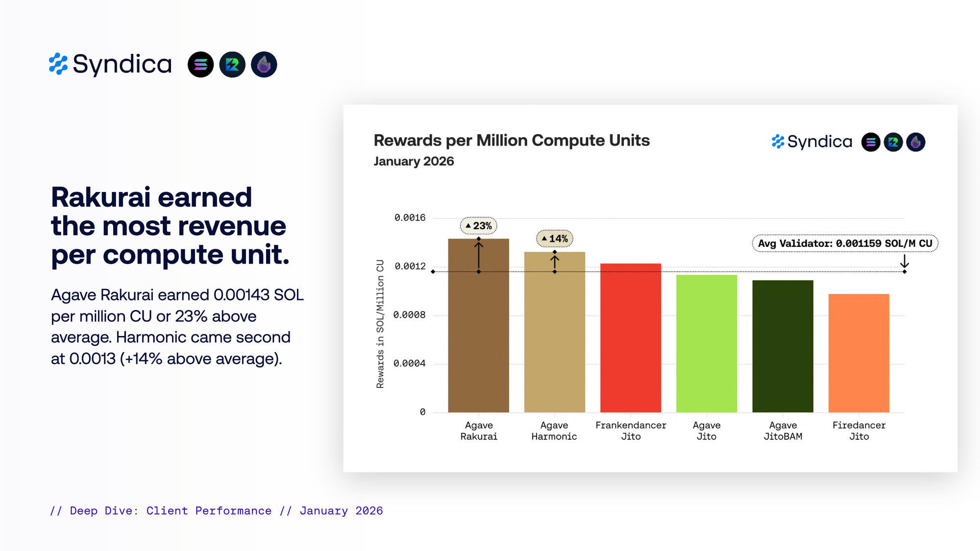
Task: Click the Solana logo icon beside the large Syndica header
Action: point(200,65)
